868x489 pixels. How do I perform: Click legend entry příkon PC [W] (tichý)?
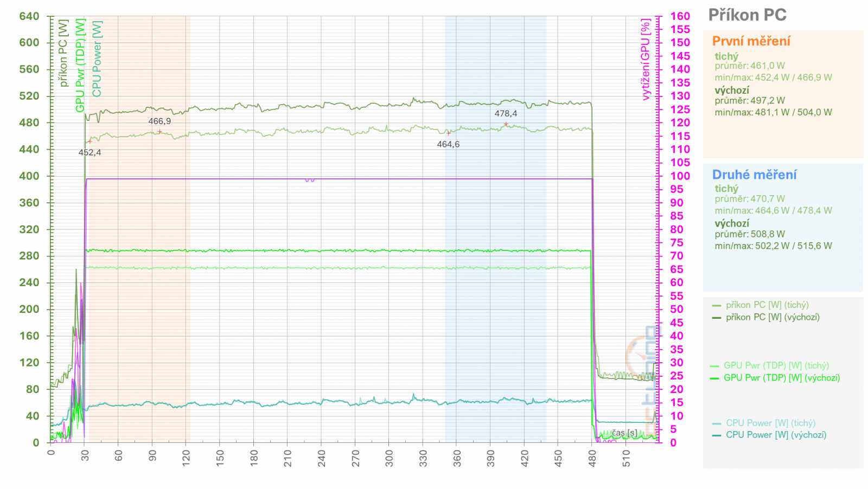[x=767, y=305]
